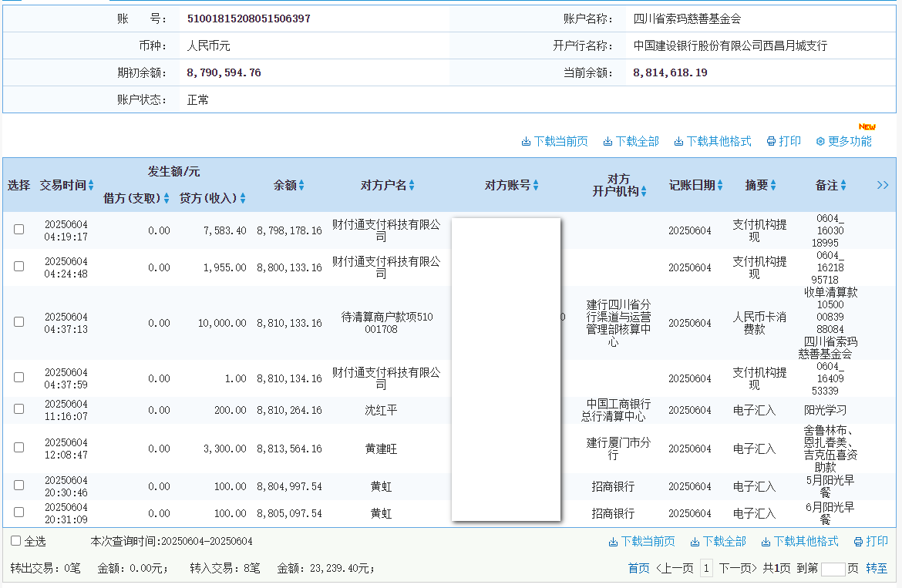The width and height of the screenshot is (902, 588).
Task: Expand more columns with double chevron
Action: click(x=883, y=185)
